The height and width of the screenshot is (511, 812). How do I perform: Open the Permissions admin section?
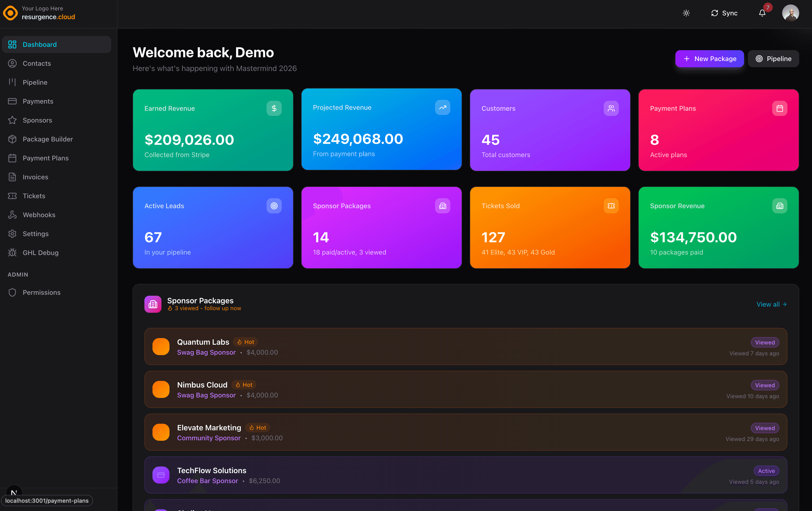pyautogui.click(x=41, y=292)
